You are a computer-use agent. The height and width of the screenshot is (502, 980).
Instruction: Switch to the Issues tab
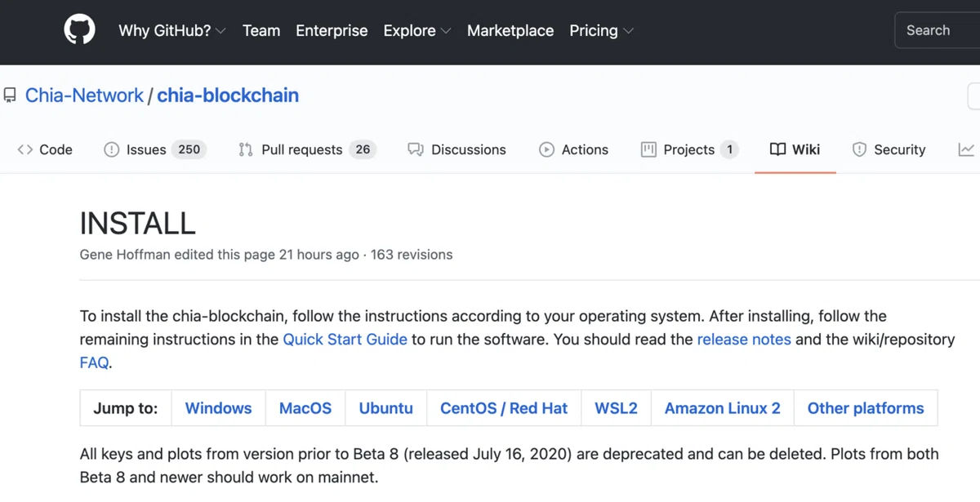[x=155, y=149]
